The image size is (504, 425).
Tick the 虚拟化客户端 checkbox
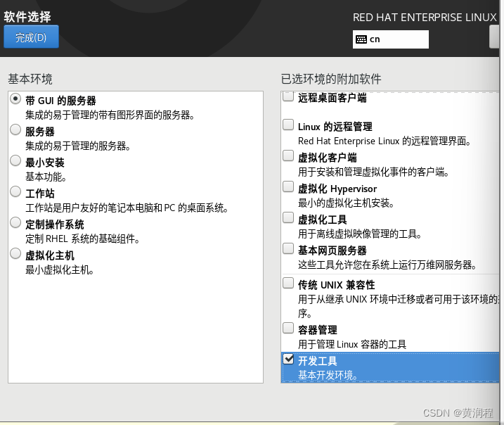288,156
